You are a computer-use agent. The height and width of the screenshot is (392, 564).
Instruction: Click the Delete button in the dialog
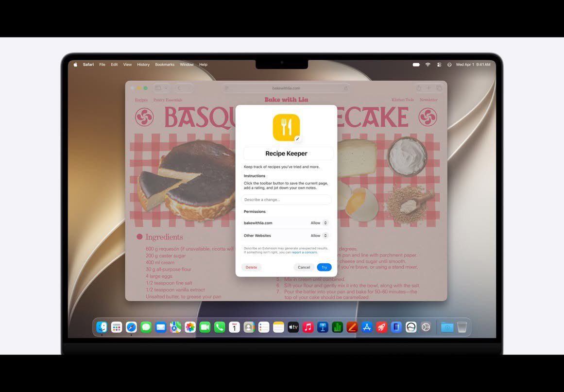point(251,267)
